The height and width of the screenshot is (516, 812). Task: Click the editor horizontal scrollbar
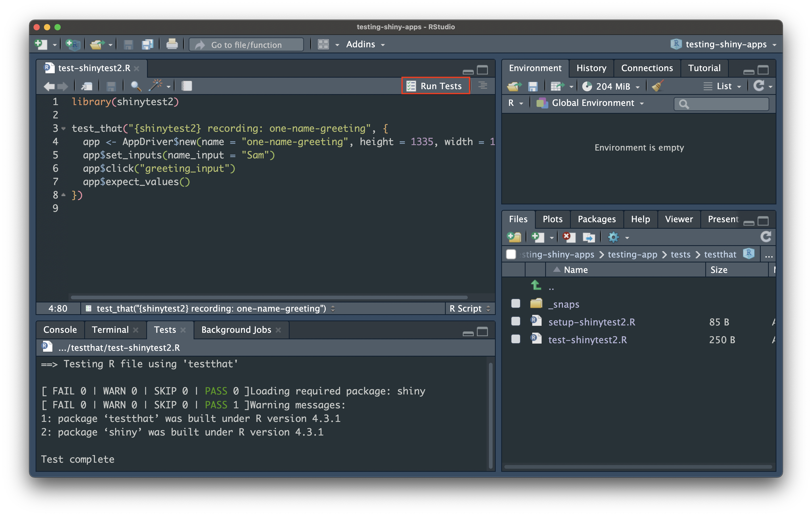[x=269, y=297]
